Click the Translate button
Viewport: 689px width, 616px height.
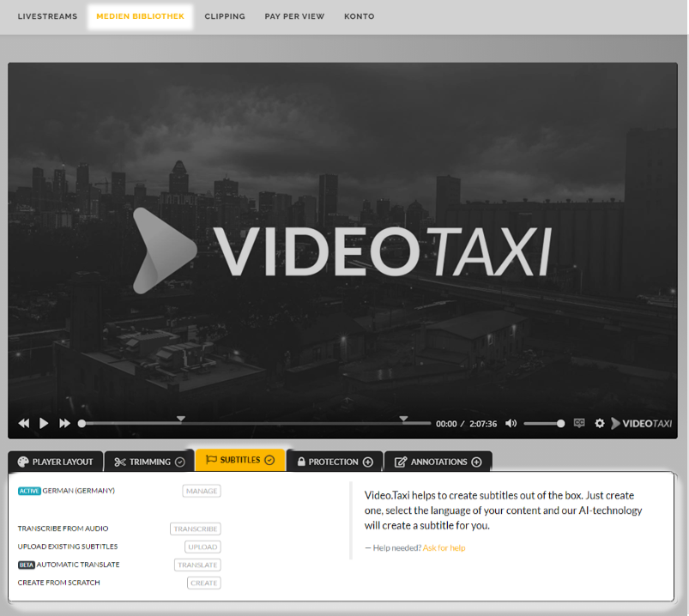click(x=197, y=565)
